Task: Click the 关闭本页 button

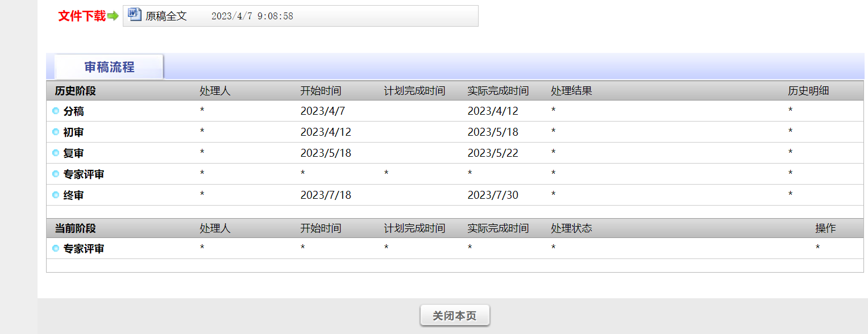Action: coord(455,316)
